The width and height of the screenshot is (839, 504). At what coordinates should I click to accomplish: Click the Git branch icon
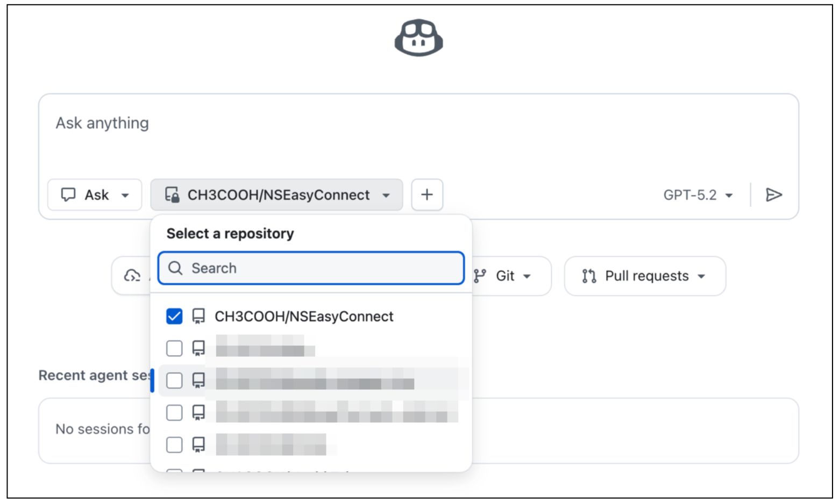480,276
